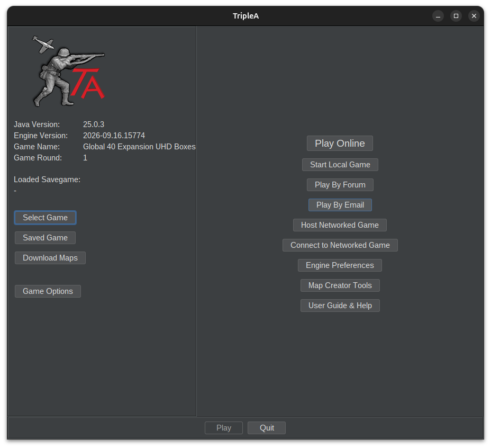Quit the TripleA application
491x448 pixels.
[267, 428]
